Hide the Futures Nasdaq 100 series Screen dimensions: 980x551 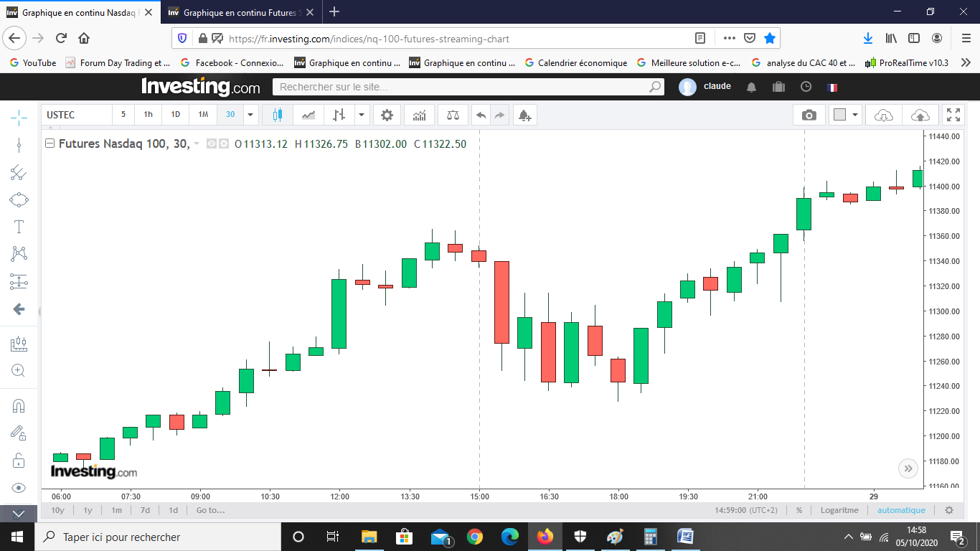[212, 143]
